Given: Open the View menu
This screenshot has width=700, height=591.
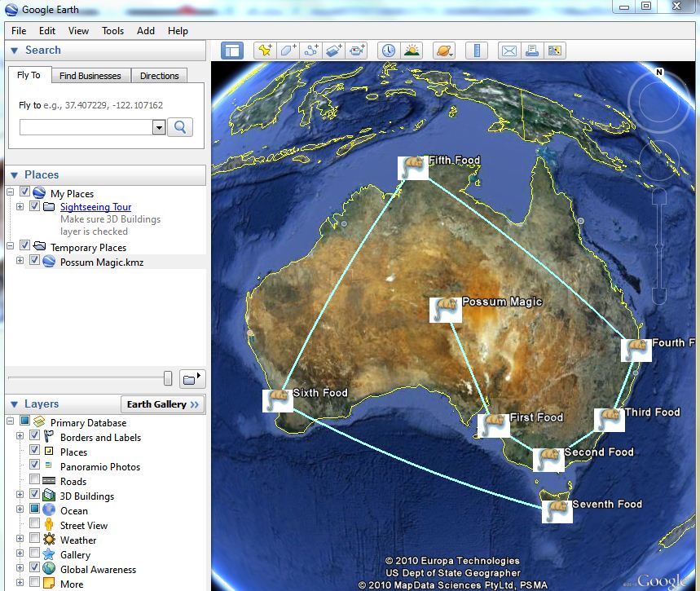Looking at the screenshot, I should (78, 31).
